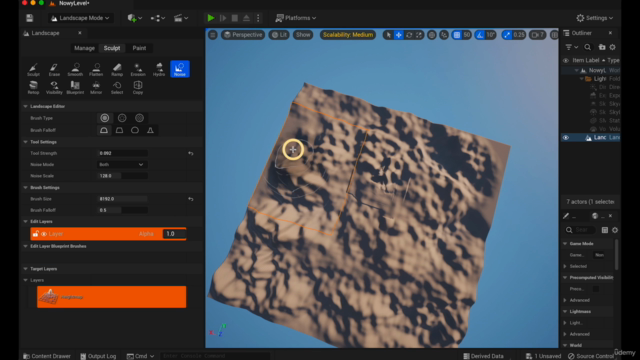Select the Noise tool
The width and height of the screenshot is (640, 360).
pos(180,69)
